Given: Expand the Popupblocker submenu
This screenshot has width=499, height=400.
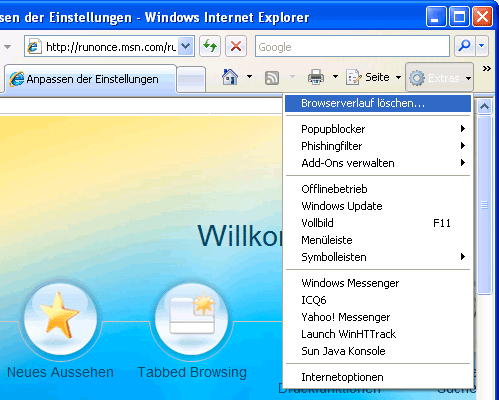Looking at the screenshot, I should tap(378, 129).
